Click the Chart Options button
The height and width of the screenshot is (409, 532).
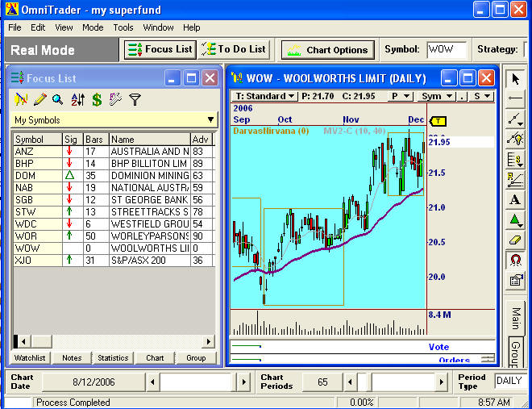(x=328, y=50)
